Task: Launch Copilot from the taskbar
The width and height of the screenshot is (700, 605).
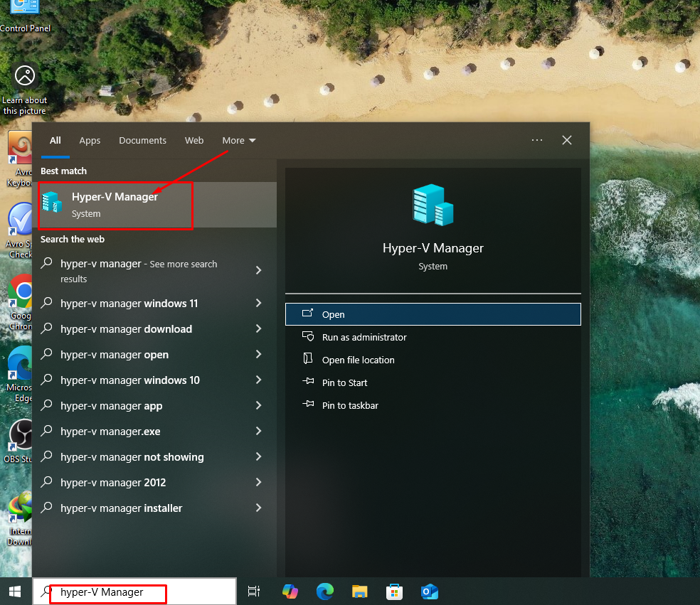Action: click(x=290, y=591)
